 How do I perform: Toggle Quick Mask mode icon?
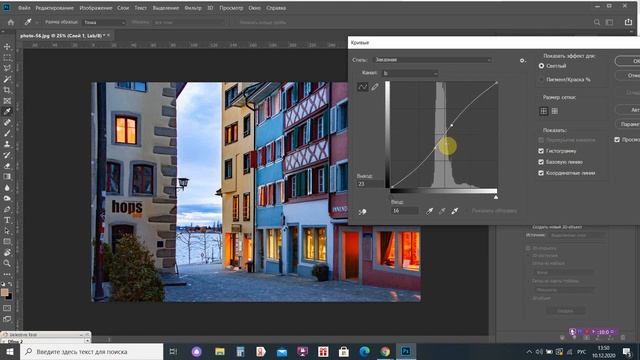[x=7, y=308]
